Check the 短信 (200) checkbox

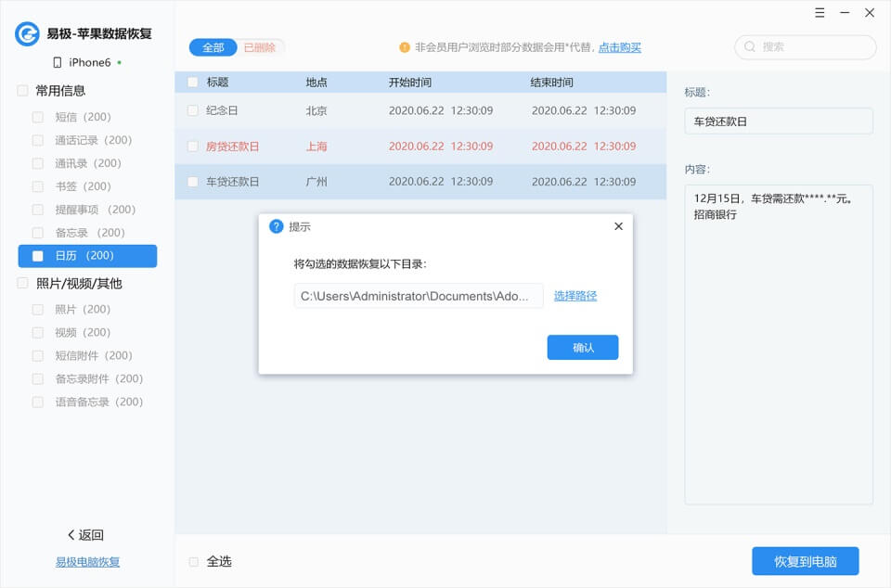(x=37, y=117)
